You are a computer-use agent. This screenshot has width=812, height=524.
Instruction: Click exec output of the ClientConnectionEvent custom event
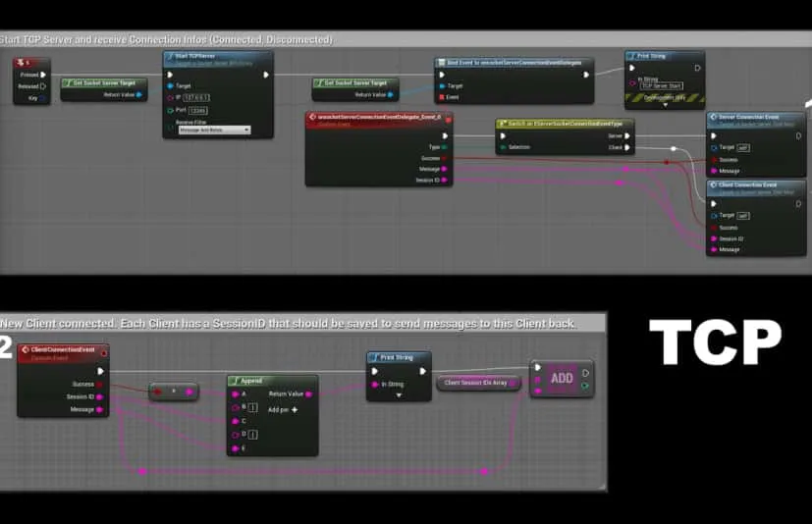[x=100, y=371]
